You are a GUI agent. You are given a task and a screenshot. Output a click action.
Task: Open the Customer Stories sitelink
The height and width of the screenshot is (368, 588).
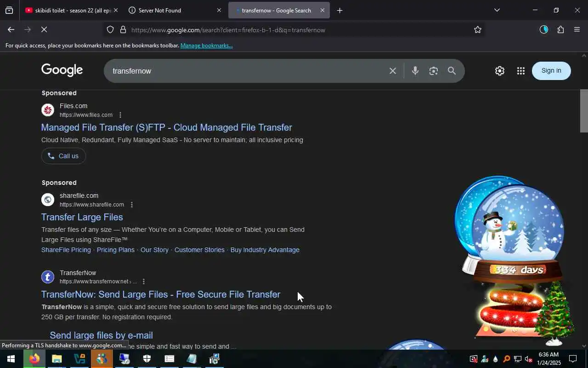(x=199, y=250)
